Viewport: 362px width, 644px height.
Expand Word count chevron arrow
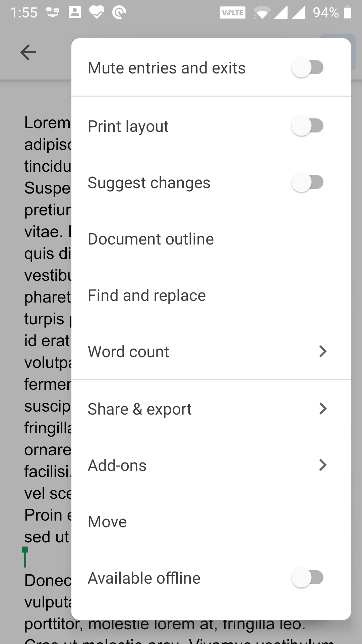(322, 351)
